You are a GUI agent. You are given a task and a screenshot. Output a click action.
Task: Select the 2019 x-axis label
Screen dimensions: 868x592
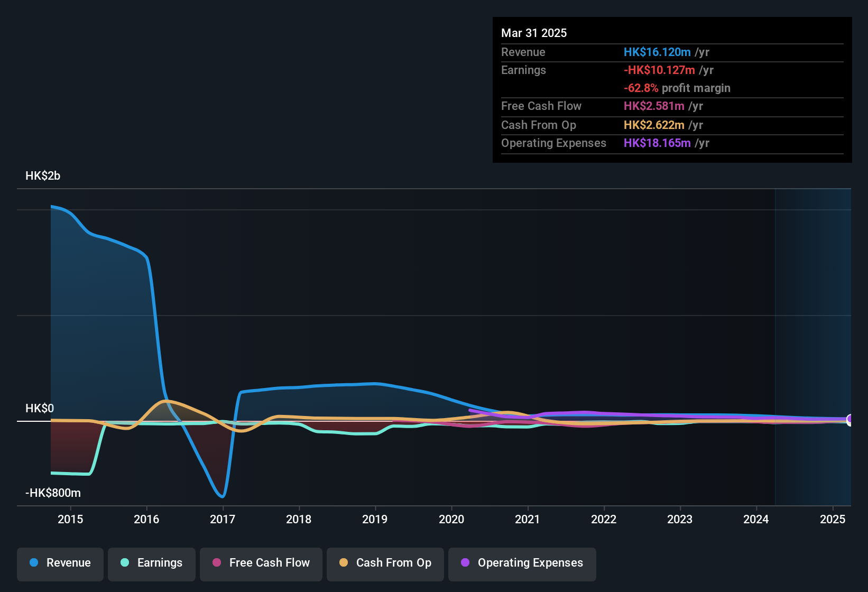pyautogui.click(x=375, y=519)
